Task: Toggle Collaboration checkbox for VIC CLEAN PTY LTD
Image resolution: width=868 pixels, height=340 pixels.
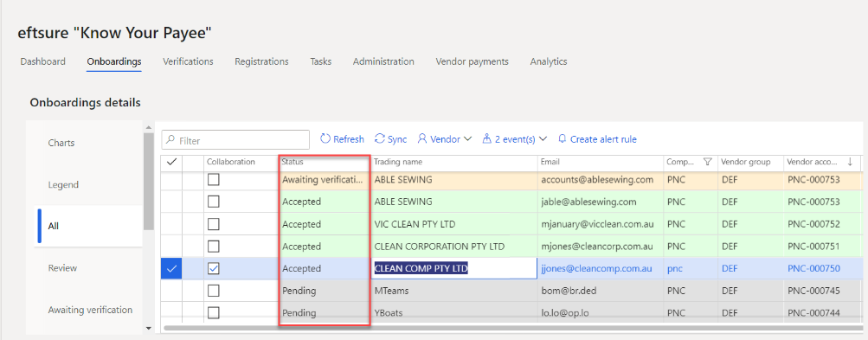Action: pyautogui.click(x=213, y=224)
